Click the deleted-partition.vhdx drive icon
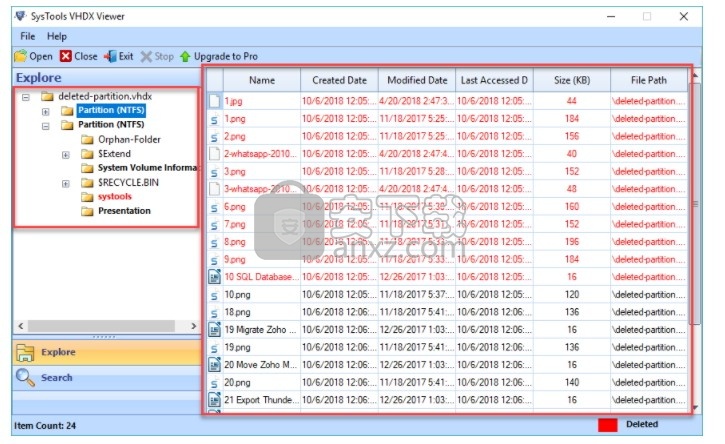 [47, 96]
